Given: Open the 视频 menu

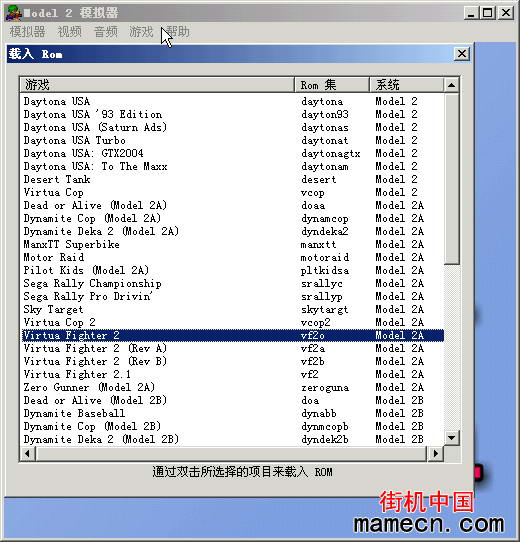Looking at the screenshot, I should click(x=69, y=32).
